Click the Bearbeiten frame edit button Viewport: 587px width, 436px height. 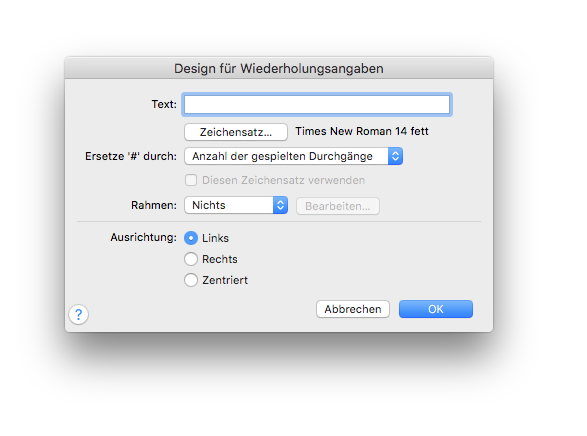[x=338, y=206]
